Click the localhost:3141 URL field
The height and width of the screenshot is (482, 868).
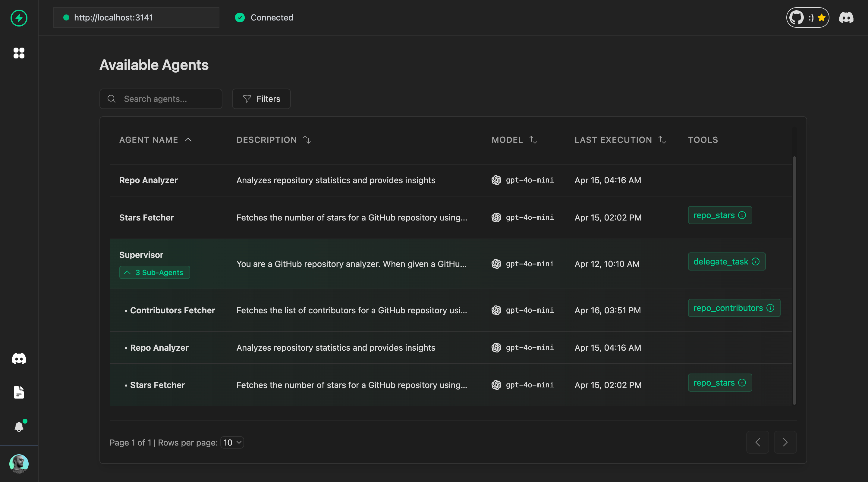click(136, 17)
